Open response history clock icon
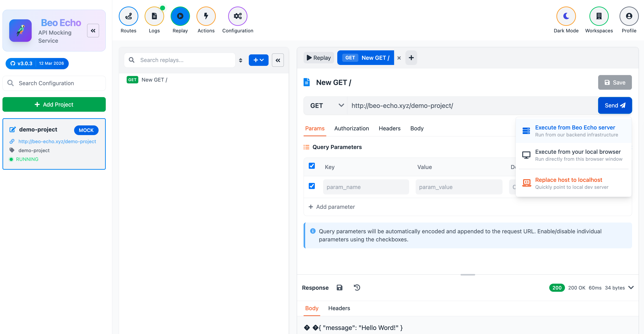 pos(357,287)
